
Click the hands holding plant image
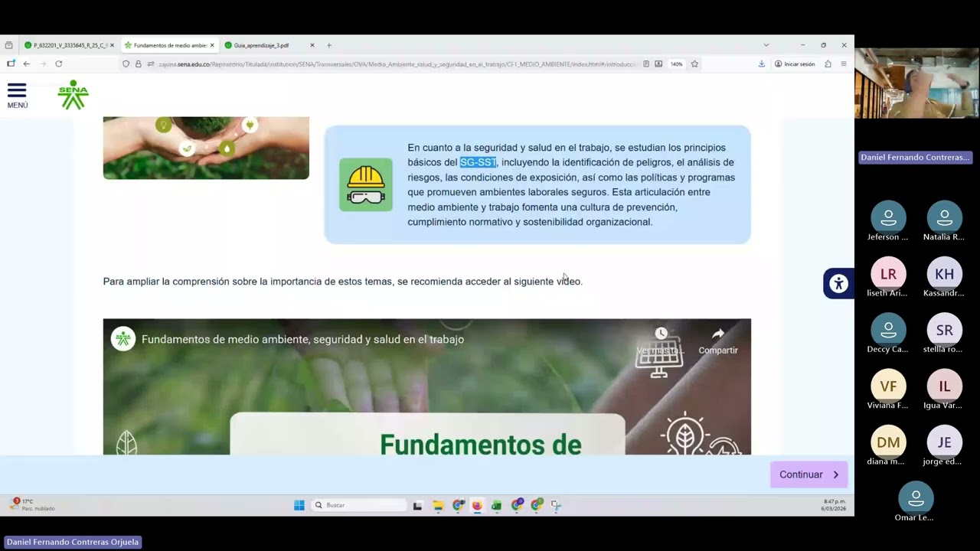point(206,148)
